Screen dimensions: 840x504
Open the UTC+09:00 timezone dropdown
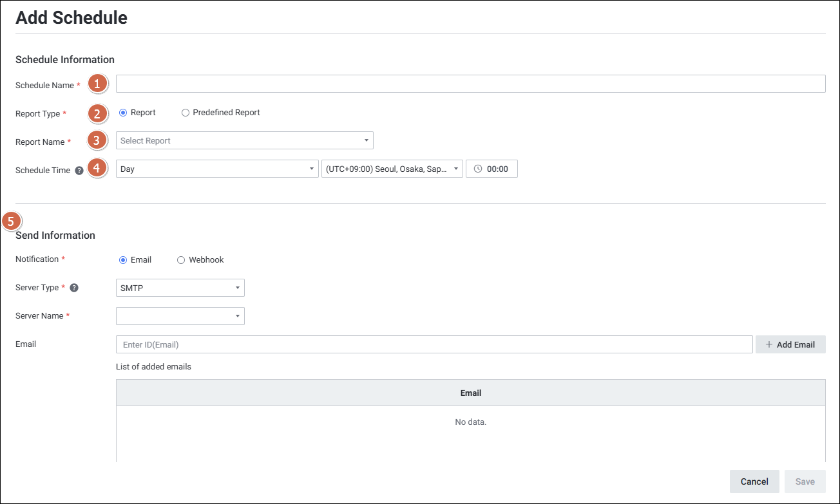coord(392,169)
